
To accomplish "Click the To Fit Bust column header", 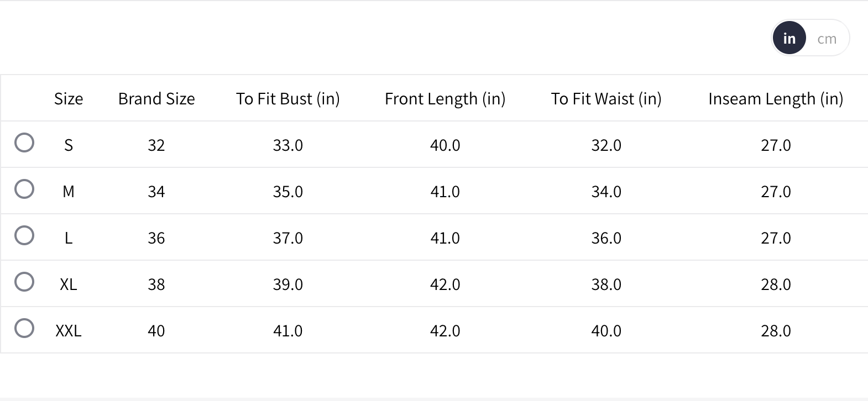I will [287, 99].
